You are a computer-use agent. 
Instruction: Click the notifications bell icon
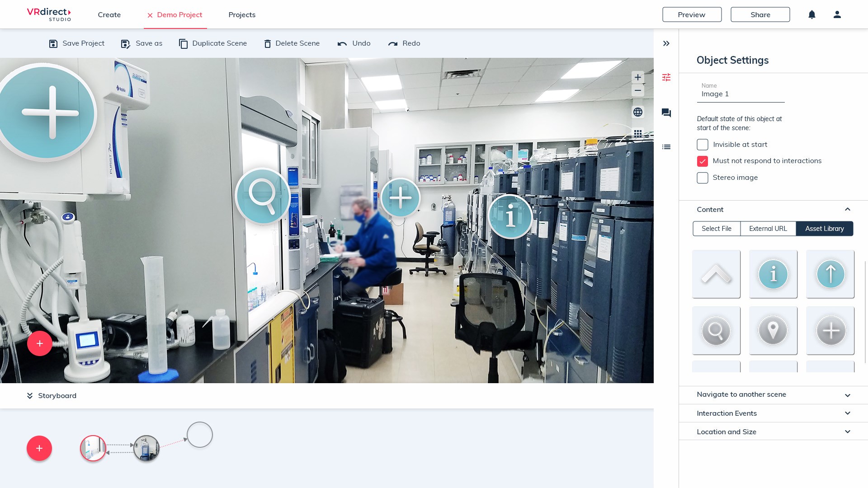[812, 14]
